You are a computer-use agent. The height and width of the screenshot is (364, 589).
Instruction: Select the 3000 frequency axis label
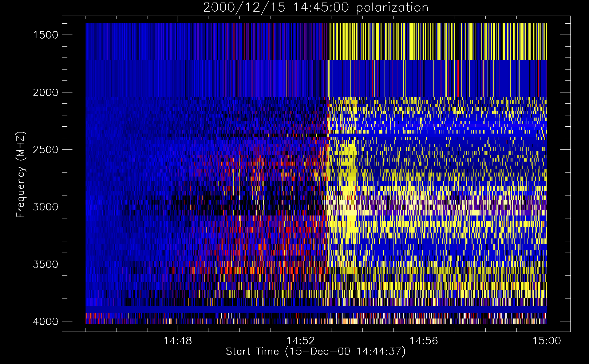(46, 207)
